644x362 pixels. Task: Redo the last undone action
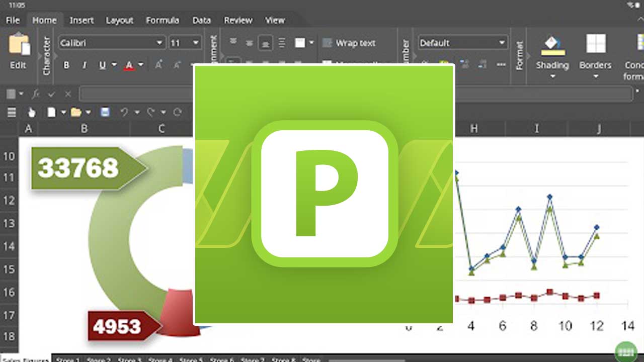point(151,112)
